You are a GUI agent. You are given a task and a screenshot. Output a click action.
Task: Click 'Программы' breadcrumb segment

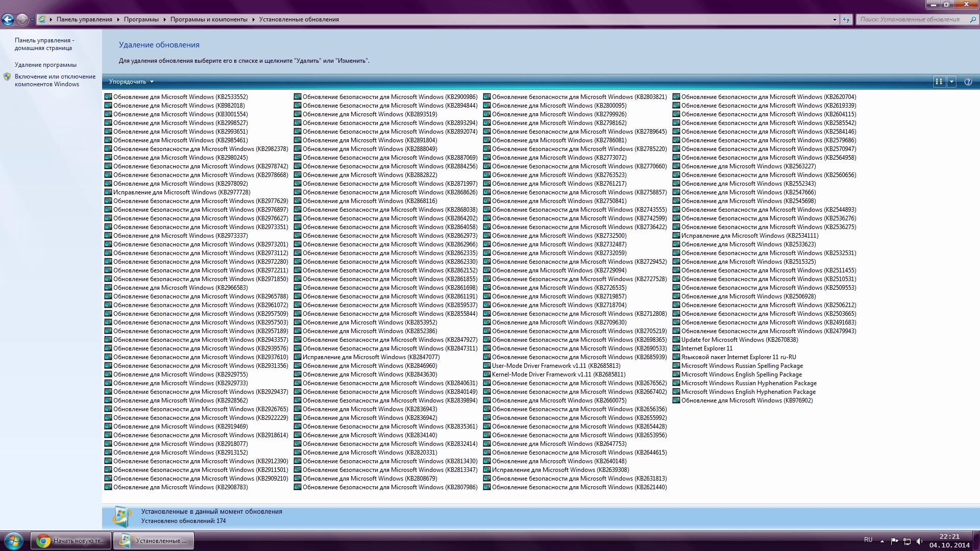pos(141,19)
